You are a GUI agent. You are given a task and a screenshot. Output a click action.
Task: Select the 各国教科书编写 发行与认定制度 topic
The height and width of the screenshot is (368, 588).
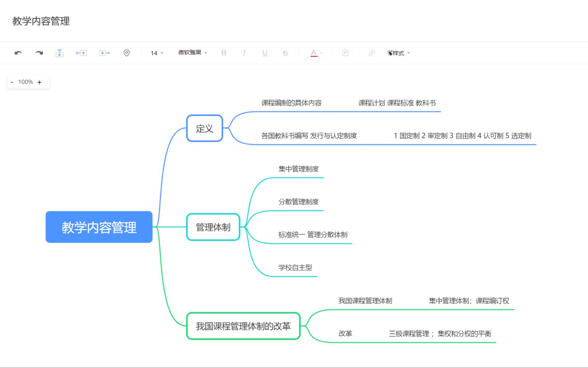309,136
